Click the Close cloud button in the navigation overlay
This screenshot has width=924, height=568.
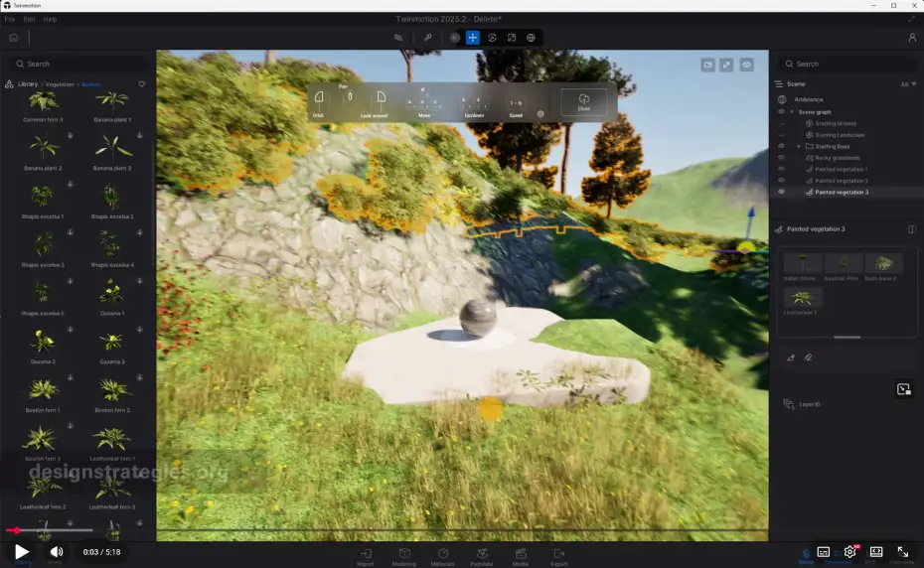(x=584, y=102)
